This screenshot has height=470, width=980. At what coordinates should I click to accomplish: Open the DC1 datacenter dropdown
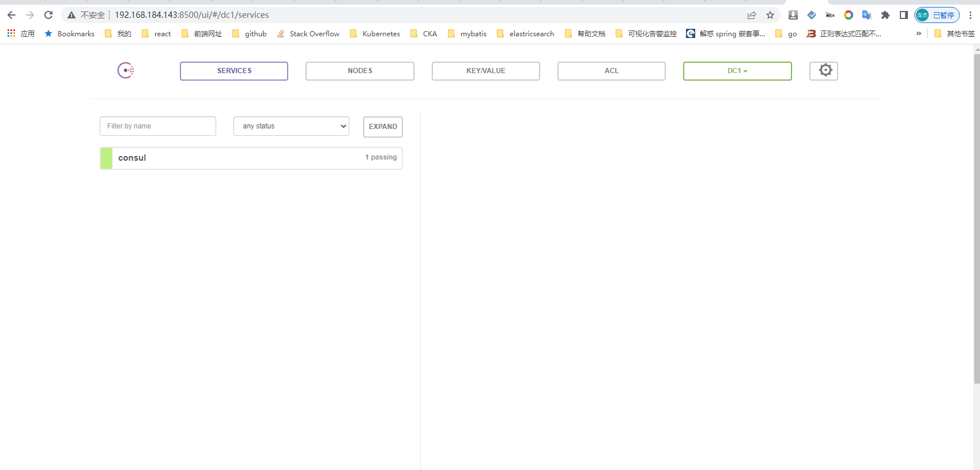point(737,71)
